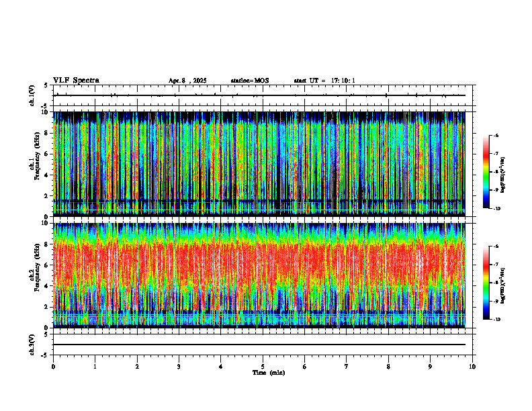Click the "10" tick on the Time axis
This screenshot has width=532, height=411.
click(472, 367)
